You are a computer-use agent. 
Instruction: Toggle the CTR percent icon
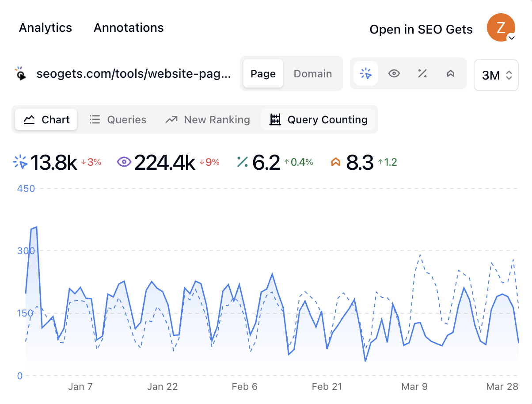point(422,73)
